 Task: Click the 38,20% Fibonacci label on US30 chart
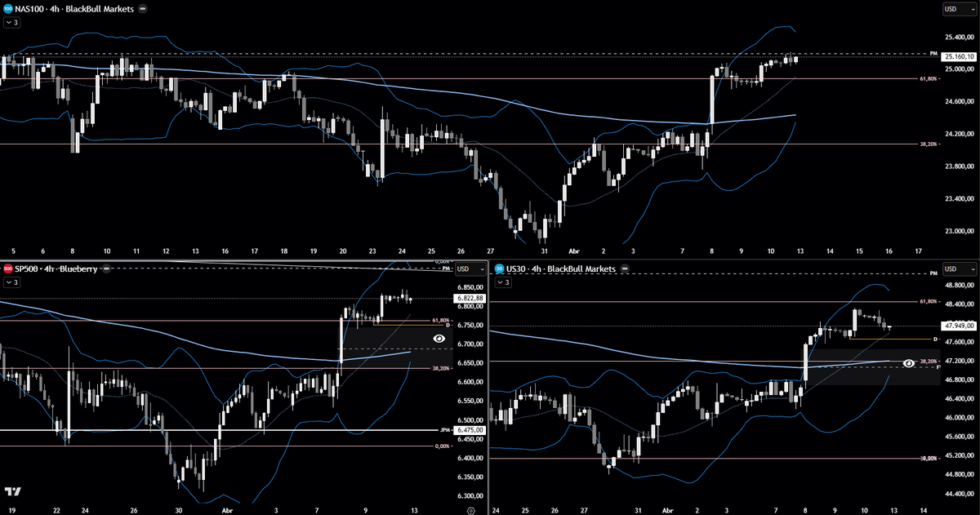(x=929, y=361)
